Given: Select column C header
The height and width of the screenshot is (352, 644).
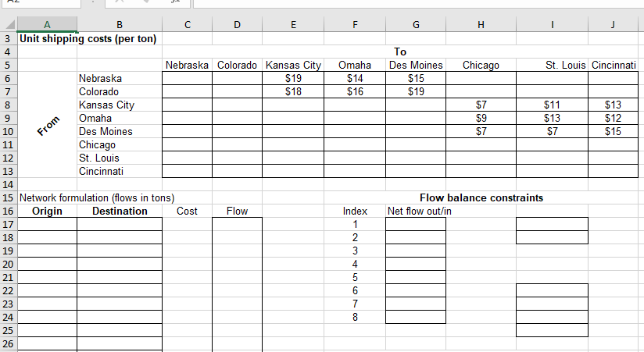Looking at the screenshot, I should 188,25.
